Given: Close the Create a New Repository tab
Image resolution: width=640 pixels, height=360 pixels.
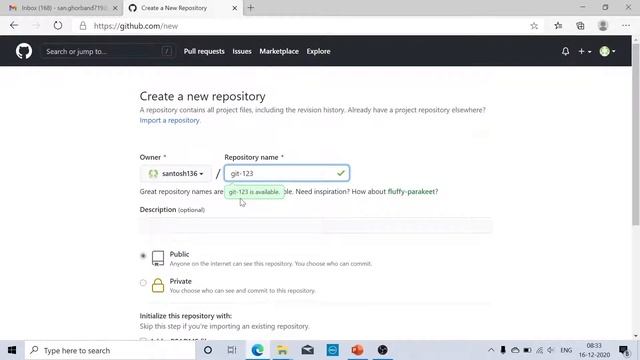Looking at the screenshot, I should (x=235, y=8).
